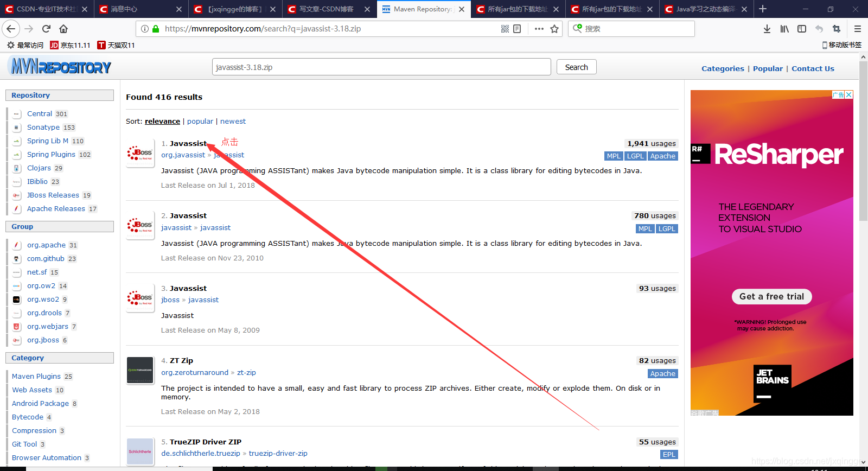Open TrueZIP Driver ZIP result title
Viewport: 868px width, 471px height.
click(x=206, y=442)
